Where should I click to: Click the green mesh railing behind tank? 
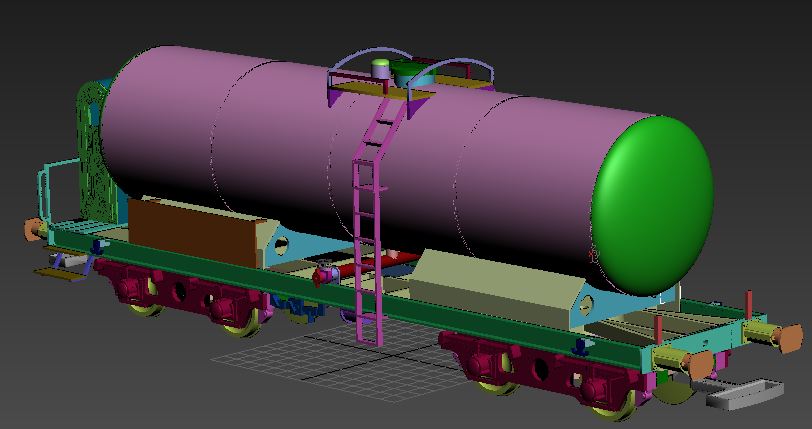click(88, 150)
